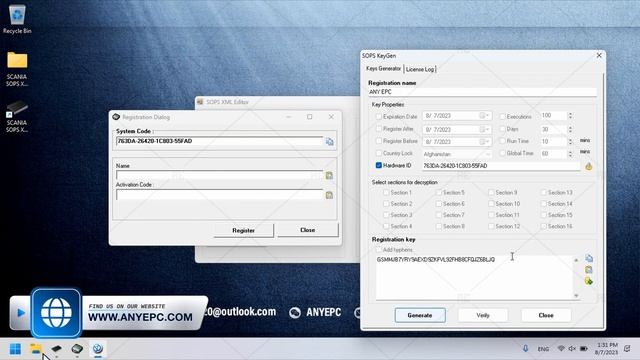Close the SOPS KeyGen via Close button
Image resolution: width=640 pixels, height=360 pixels.
(546, 316)
